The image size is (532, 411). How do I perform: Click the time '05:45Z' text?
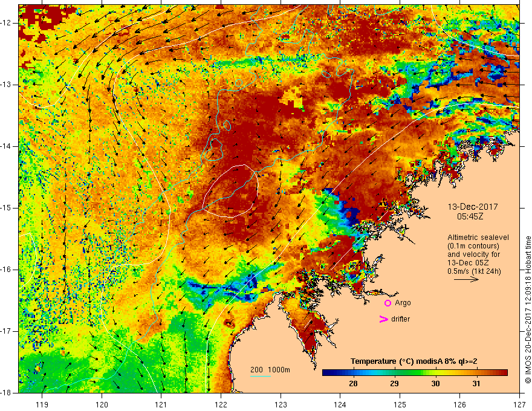click(470, 216)
